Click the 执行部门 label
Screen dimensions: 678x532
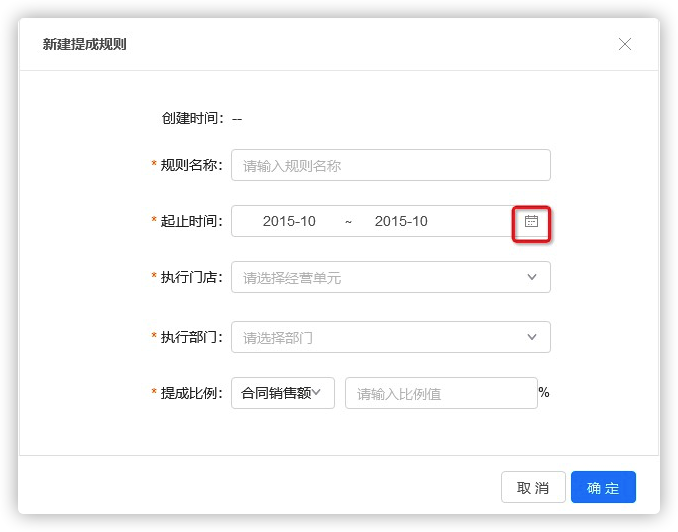pyautogui.click(x=192, y=337)
